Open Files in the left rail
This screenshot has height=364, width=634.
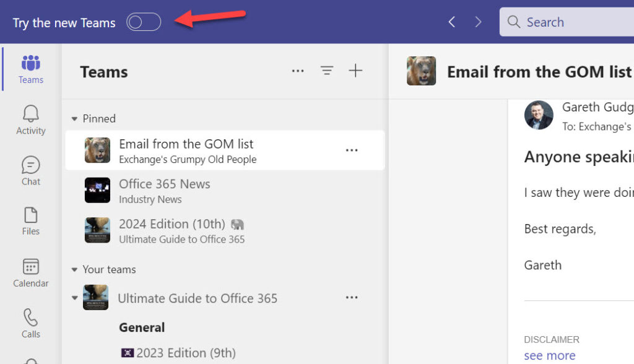(31, 221)
